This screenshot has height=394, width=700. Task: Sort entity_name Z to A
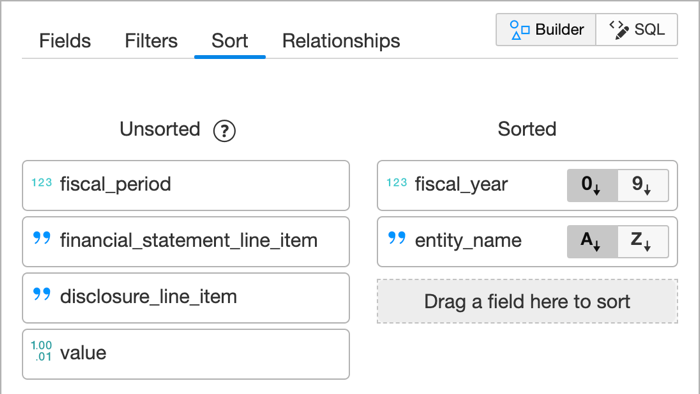pos(643,241)
